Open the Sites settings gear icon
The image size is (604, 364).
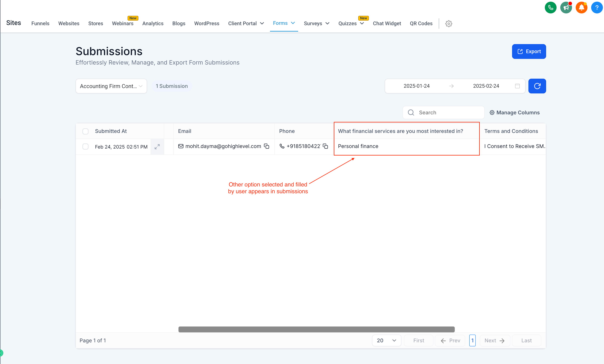coord(448,24)
